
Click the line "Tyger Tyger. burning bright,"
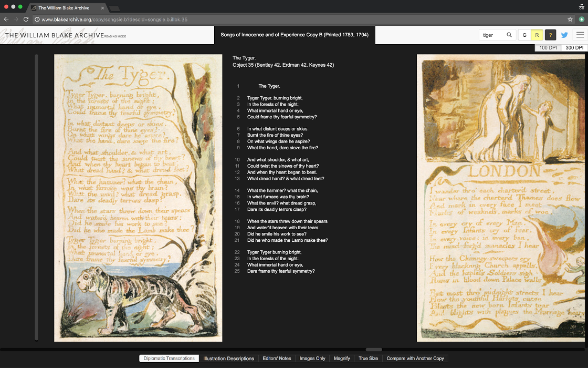click(x=275, y=98)
